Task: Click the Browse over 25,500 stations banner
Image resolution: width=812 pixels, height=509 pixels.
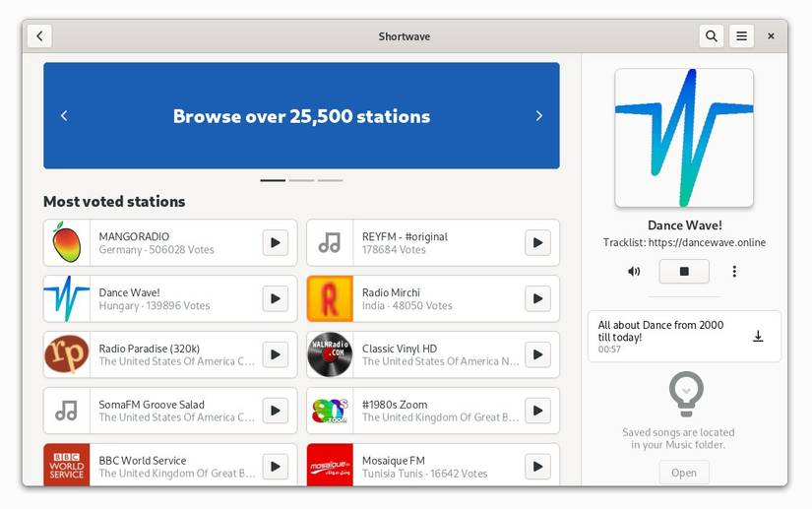Action: coord(301,116)
